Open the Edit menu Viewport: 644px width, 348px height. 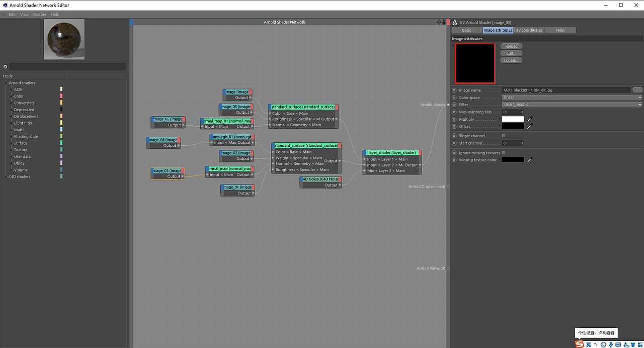click(x=12, y=15)
